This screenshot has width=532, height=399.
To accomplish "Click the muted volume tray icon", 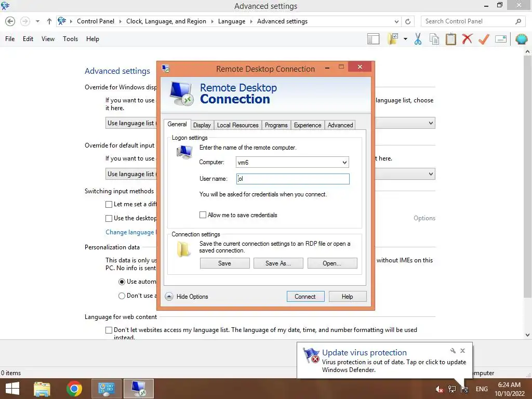I will point(440,389).
